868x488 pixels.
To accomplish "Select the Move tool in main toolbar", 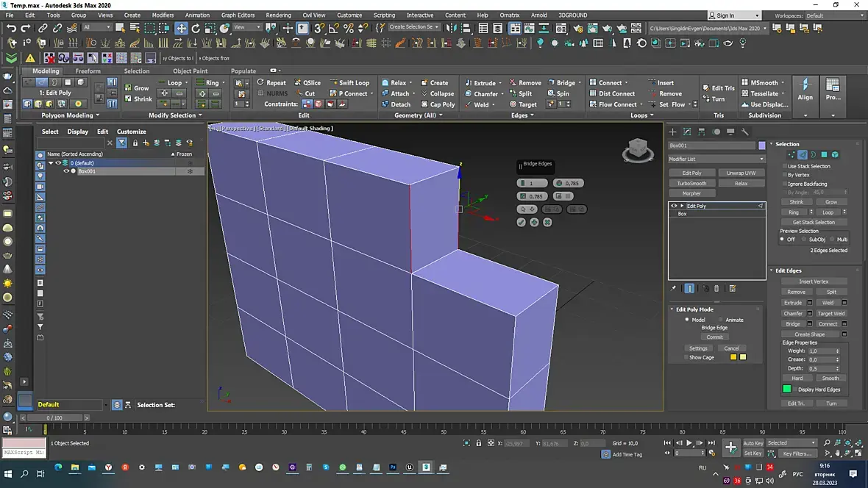I will tap(181, 28).
